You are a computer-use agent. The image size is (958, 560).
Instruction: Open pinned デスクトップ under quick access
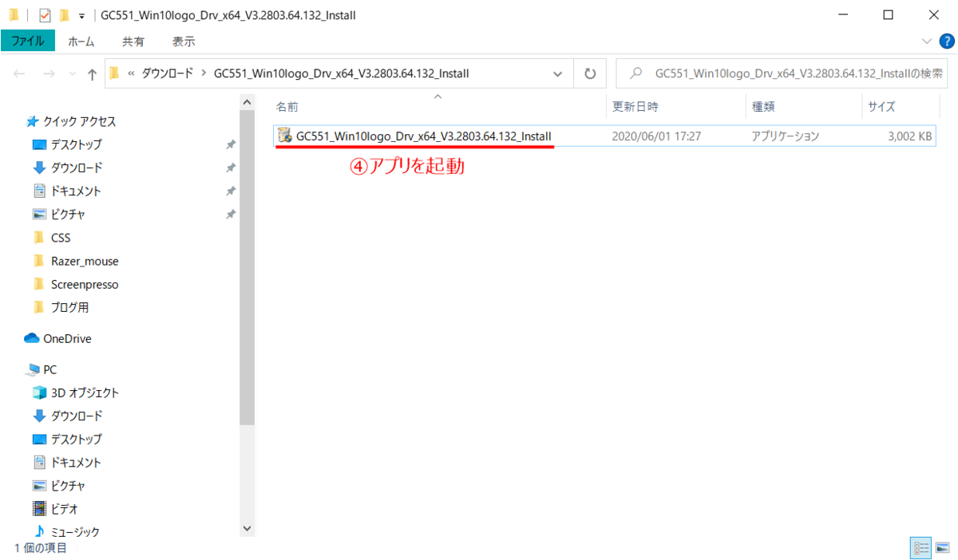[77, 144]
